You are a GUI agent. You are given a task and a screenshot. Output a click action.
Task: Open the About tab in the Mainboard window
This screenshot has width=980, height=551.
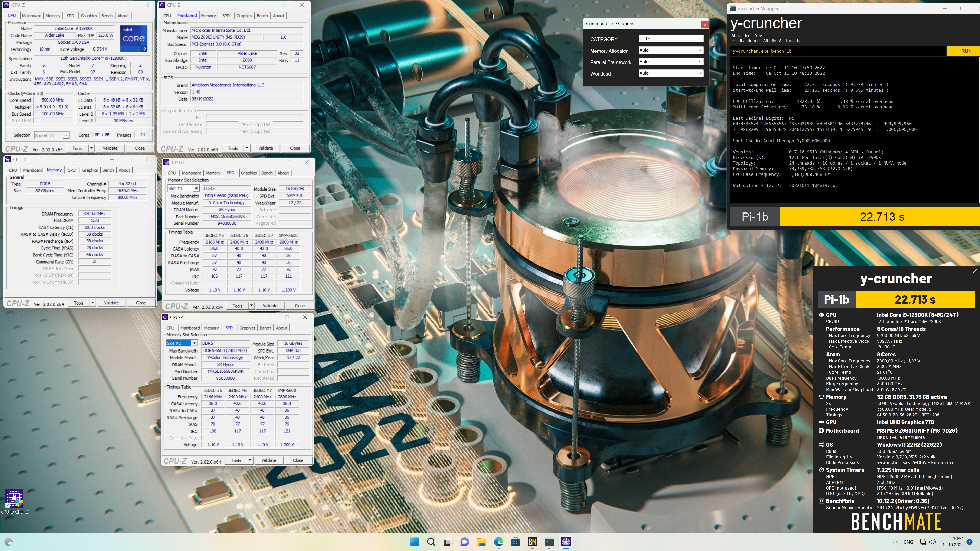(278, 16)
